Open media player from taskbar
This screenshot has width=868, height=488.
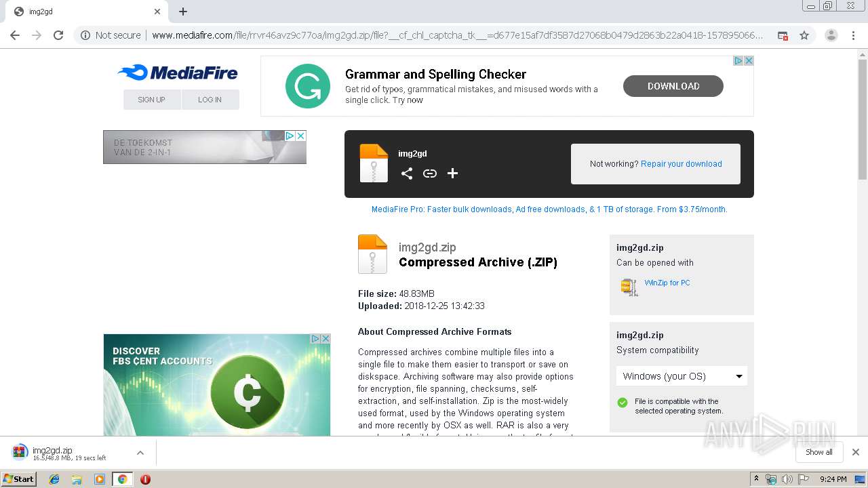100,479
